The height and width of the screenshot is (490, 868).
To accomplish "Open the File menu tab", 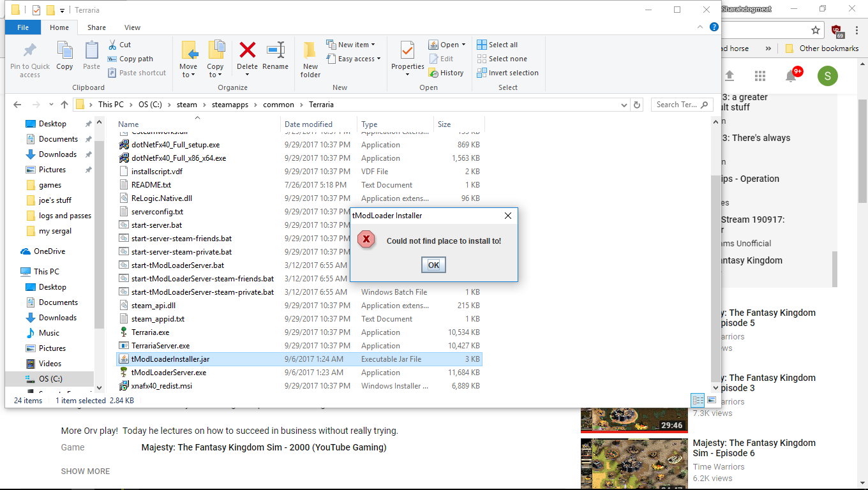I will coord(23,27).
